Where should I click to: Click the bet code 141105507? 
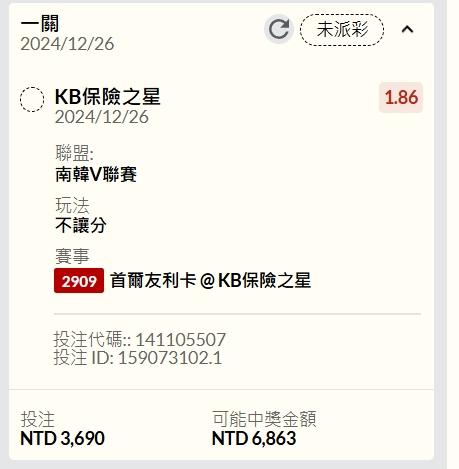(181, 339)
